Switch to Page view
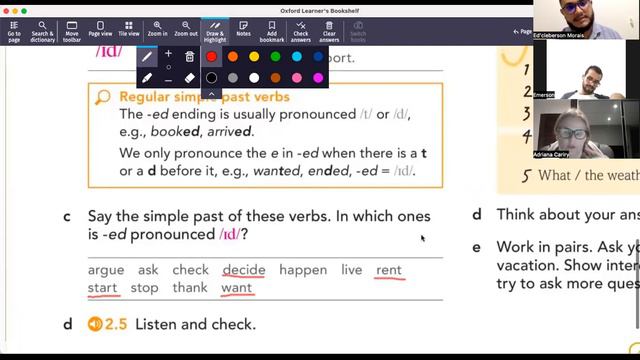The height and width of the screenshot is (360, 640). (100, 29)
